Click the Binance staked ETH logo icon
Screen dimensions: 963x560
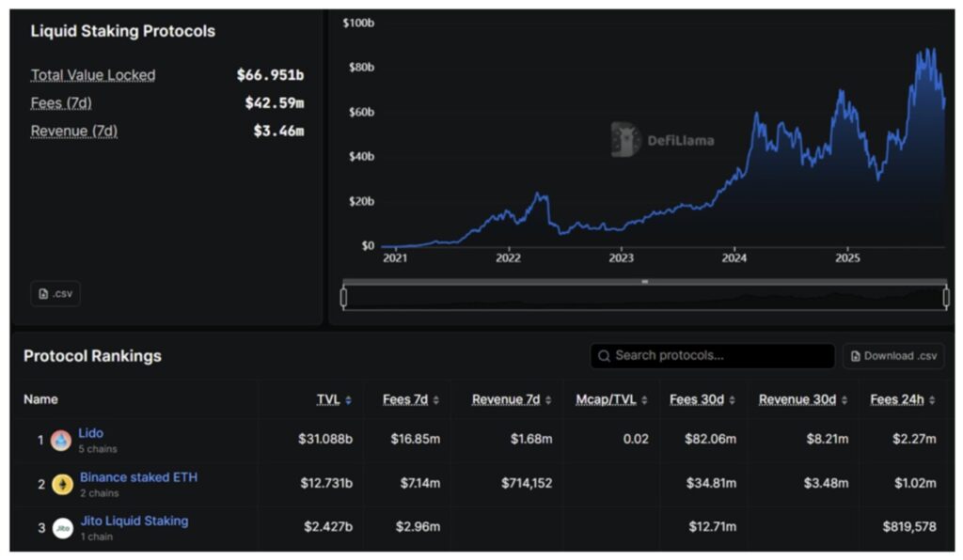tap(62, 485)
